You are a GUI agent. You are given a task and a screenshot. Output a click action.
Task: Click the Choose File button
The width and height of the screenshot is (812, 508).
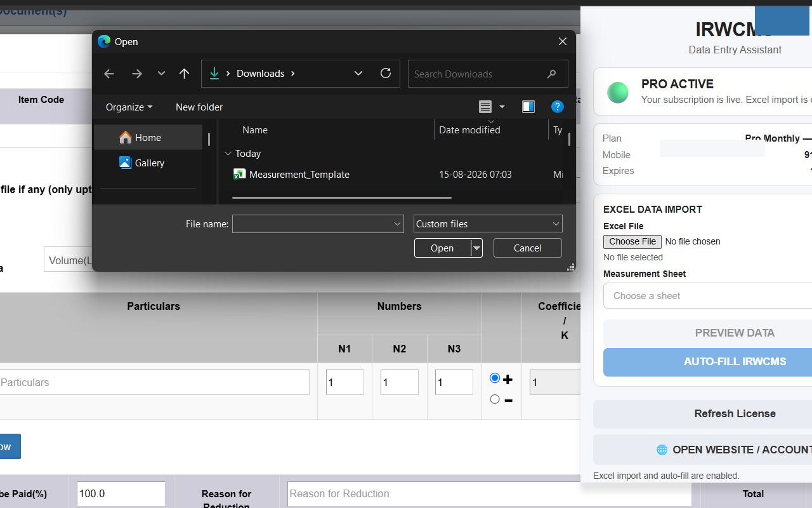coord(632,241)
